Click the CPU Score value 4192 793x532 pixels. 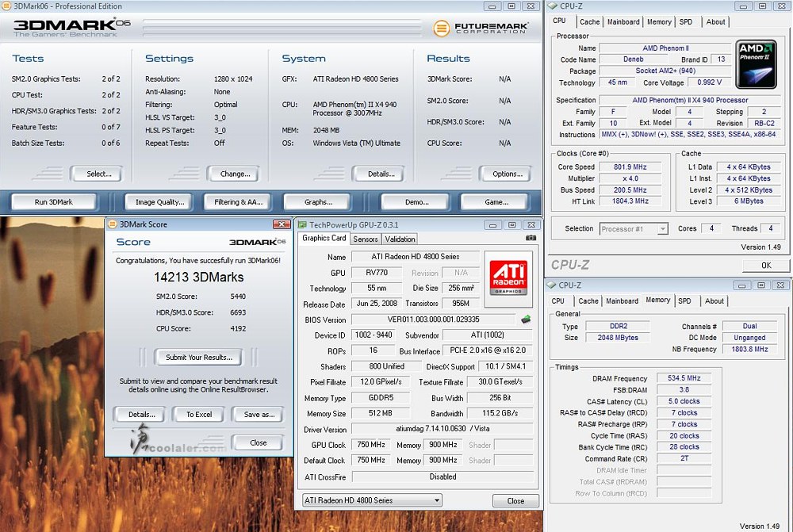[x=238, y=329]
